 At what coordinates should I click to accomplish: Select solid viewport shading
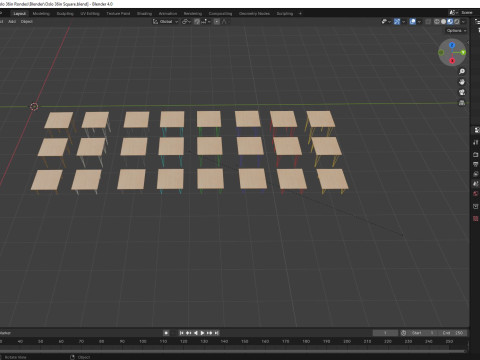pyautogui.click(x=443, y=22)
